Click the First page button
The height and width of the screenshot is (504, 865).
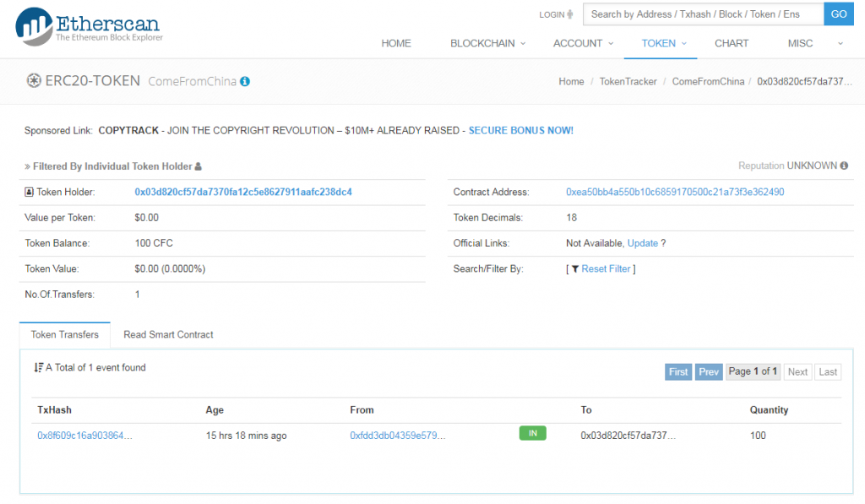point(678,371)
